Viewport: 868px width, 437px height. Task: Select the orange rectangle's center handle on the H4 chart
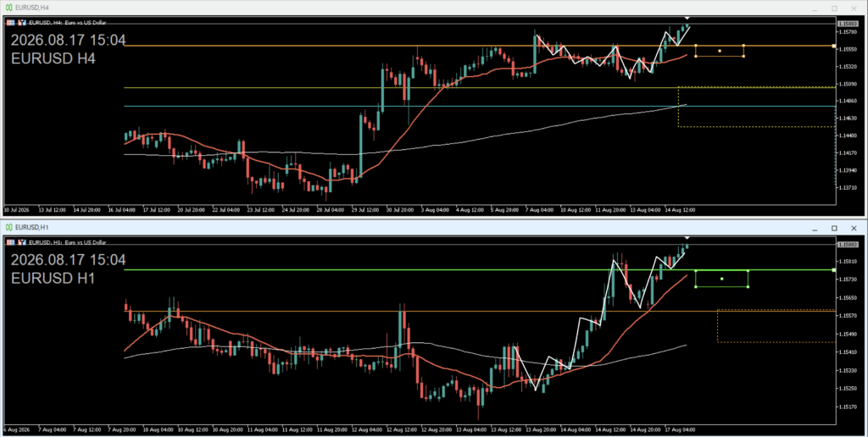point(720,51)
